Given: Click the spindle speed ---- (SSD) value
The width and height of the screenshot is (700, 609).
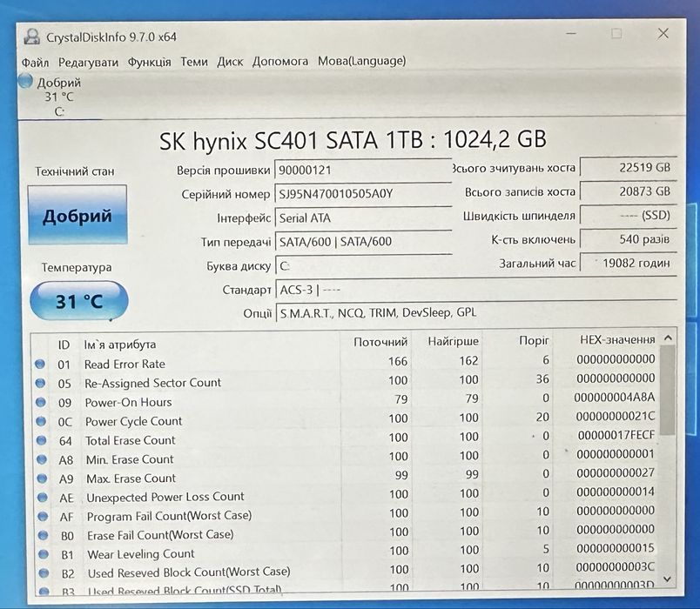Looking at the screenshot, I should (x=628, y=216).
